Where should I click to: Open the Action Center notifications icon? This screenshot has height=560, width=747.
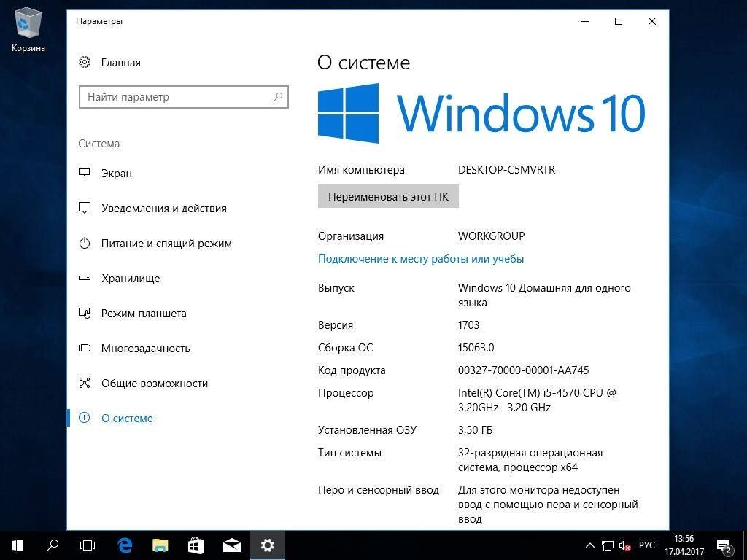(x=724, y=545)
